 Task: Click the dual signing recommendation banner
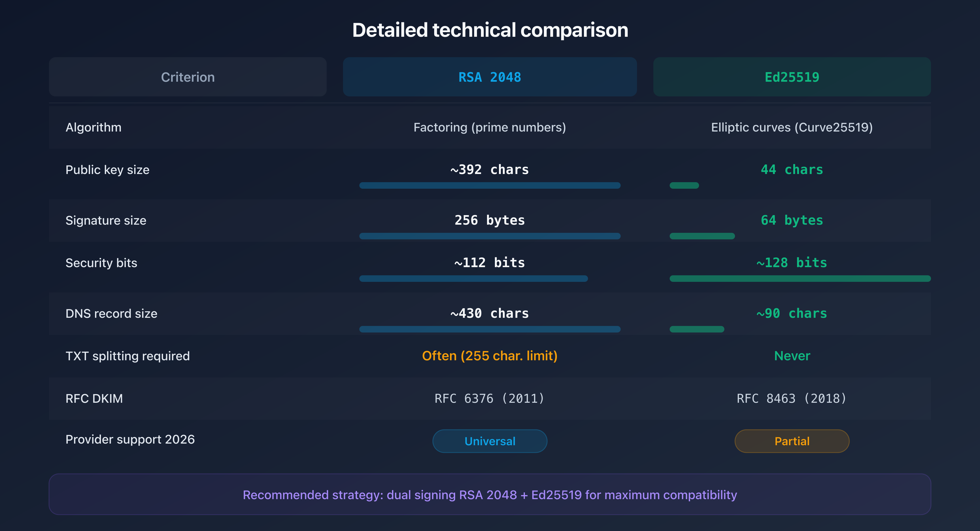490,495
